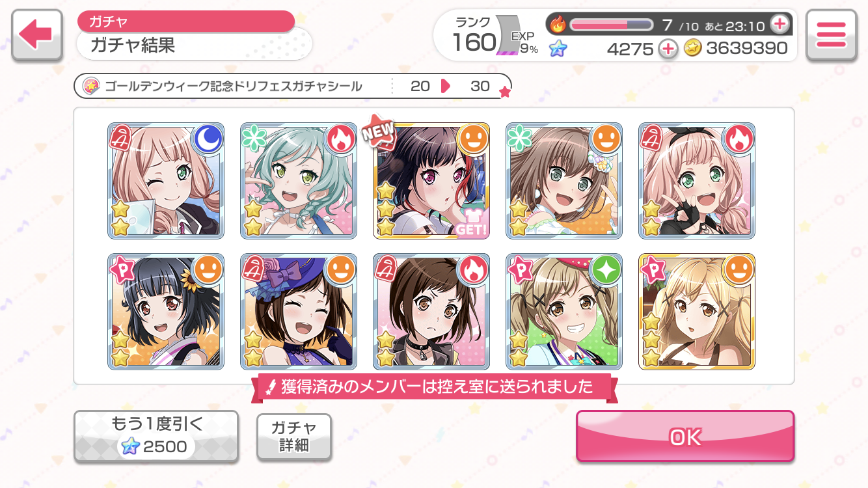Select the three-star blonde card
The height and width of the screenshot is (488, 868).
696,311
